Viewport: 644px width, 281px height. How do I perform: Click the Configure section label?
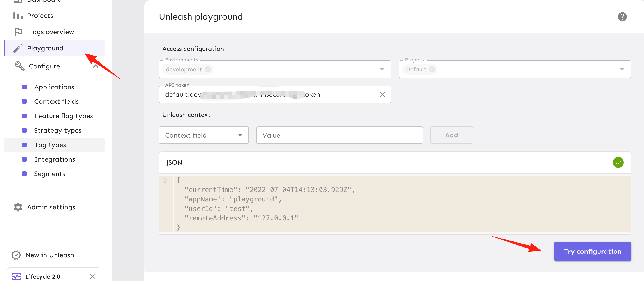pos(44,66)
